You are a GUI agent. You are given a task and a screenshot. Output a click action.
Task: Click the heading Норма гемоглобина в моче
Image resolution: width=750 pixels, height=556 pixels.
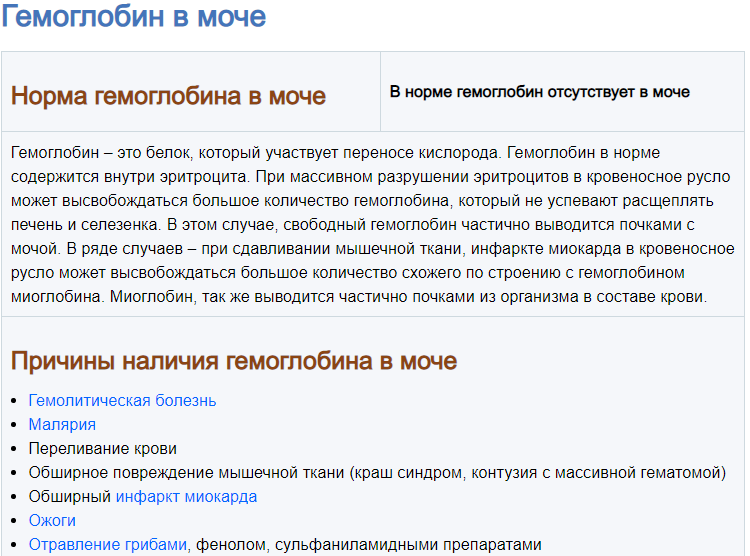168,96
